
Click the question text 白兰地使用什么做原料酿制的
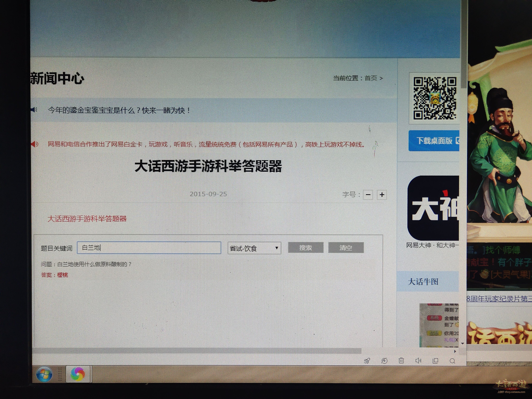[94, 264]
